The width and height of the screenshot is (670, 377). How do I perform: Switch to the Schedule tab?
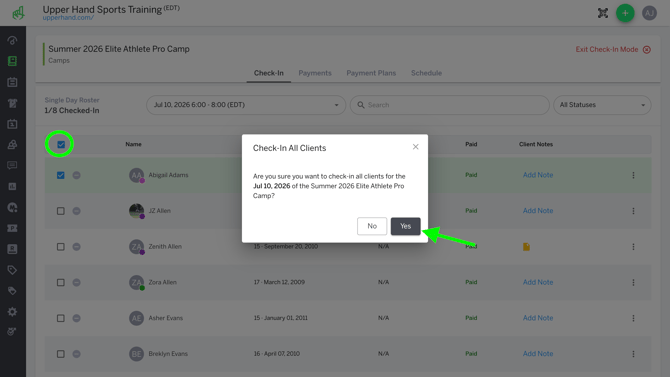click(426, 73)
